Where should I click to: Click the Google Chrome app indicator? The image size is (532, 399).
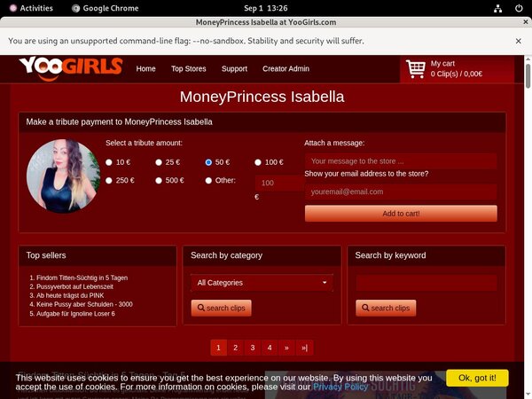[105, 8]
